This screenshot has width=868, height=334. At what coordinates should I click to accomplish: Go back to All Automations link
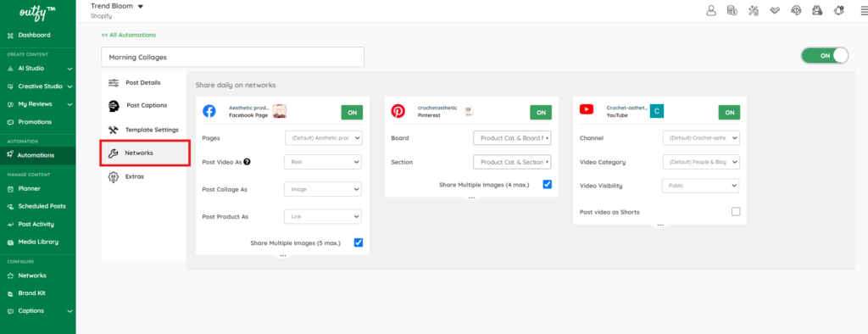(x=129, y=35)
